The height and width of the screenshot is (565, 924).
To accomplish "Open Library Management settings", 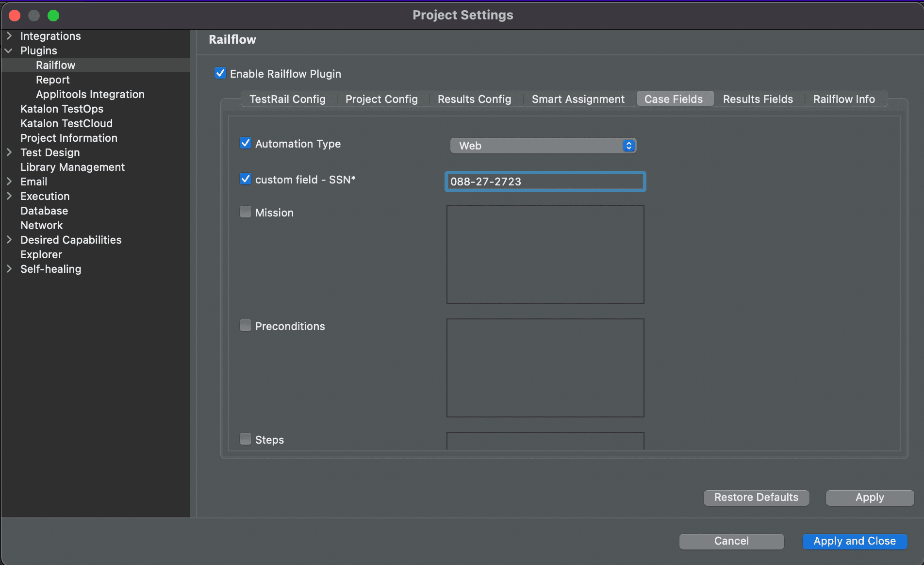I will pos(72,167).
